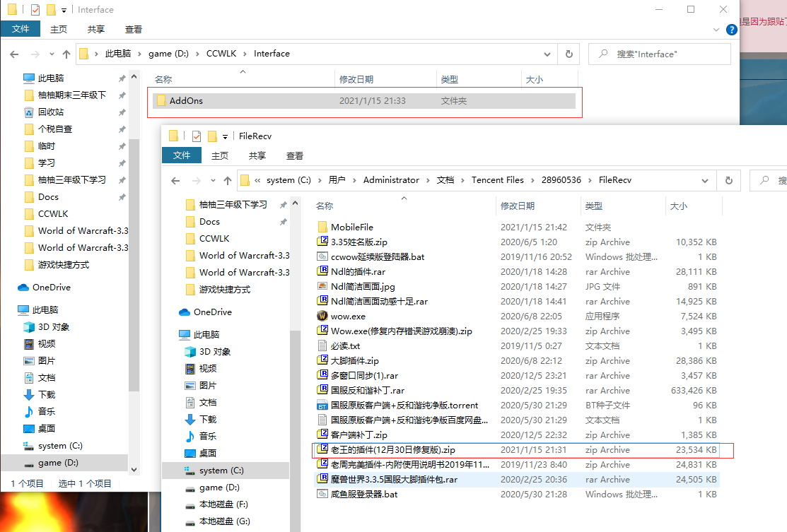Image resolution: width=787 pixels, height=532 pixels.
Task: Go up one level in Interface window
Action: (66, 54)
